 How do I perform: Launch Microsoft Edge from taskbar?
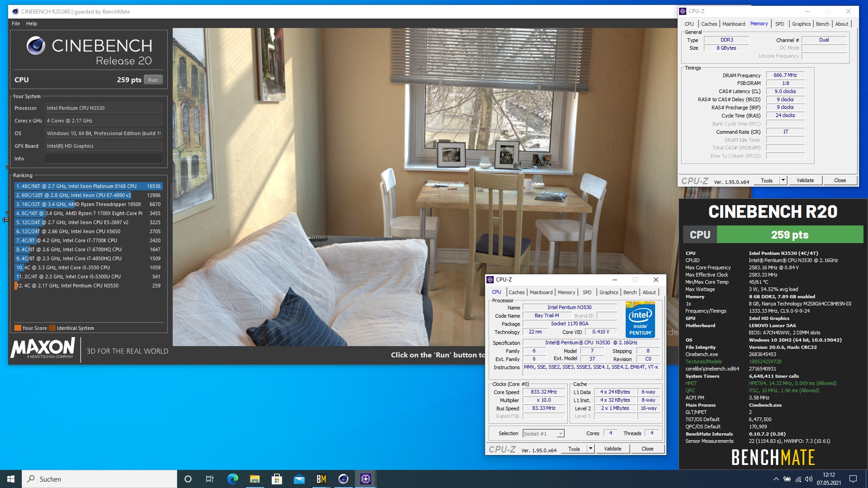coord(232,479)
